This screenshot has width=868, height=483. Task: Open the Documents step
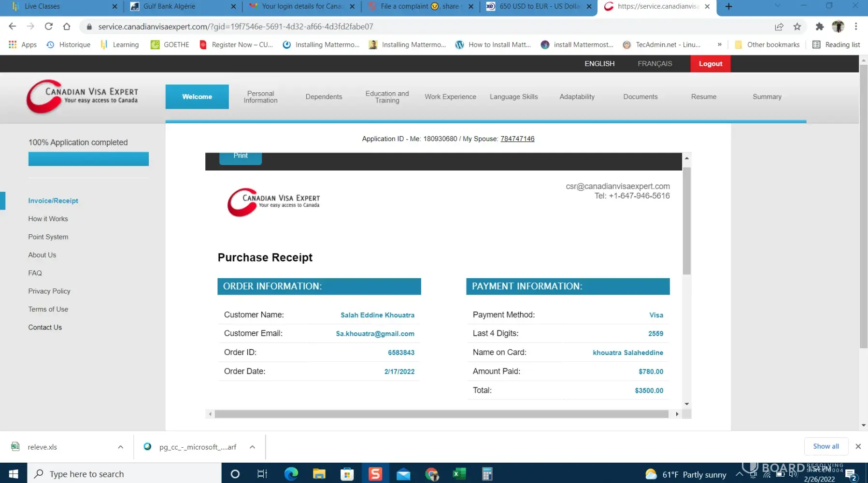point(640,97)
